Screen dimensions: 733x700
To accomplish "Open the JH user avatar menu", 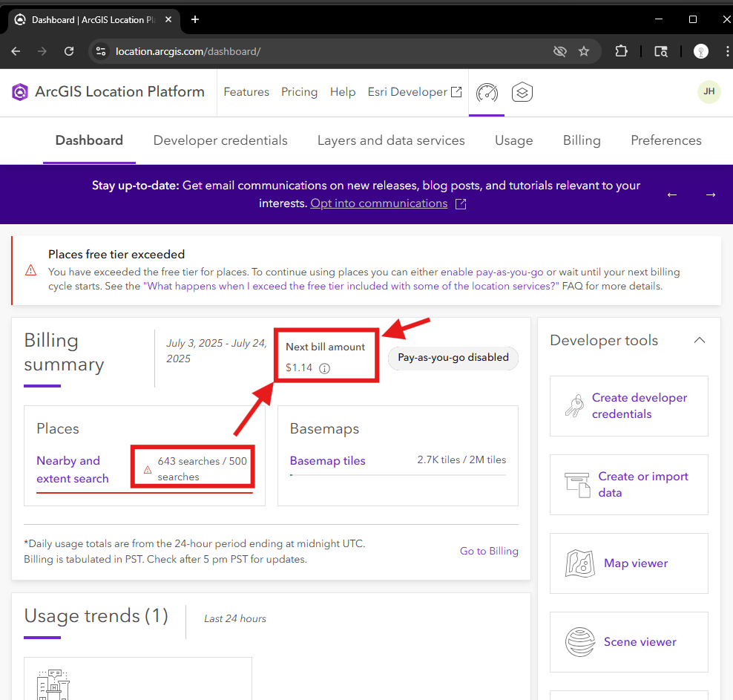I will coord(709,91).
